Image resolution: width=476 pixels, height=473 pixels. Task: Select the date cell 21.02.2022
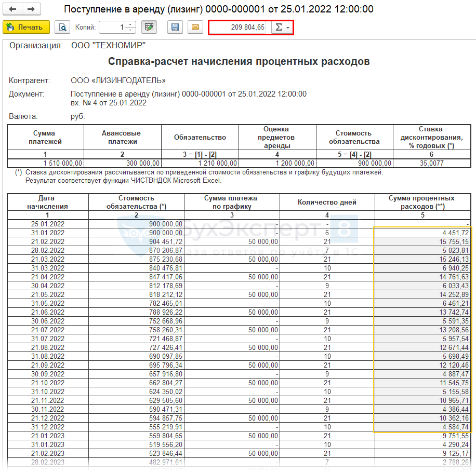47,241
